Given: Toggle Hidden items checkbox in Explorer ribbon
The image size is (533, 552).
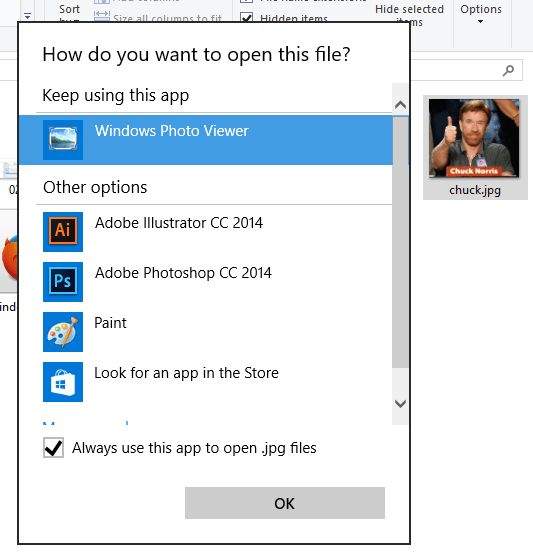Looking at the screenshot, I should point(246,18).
